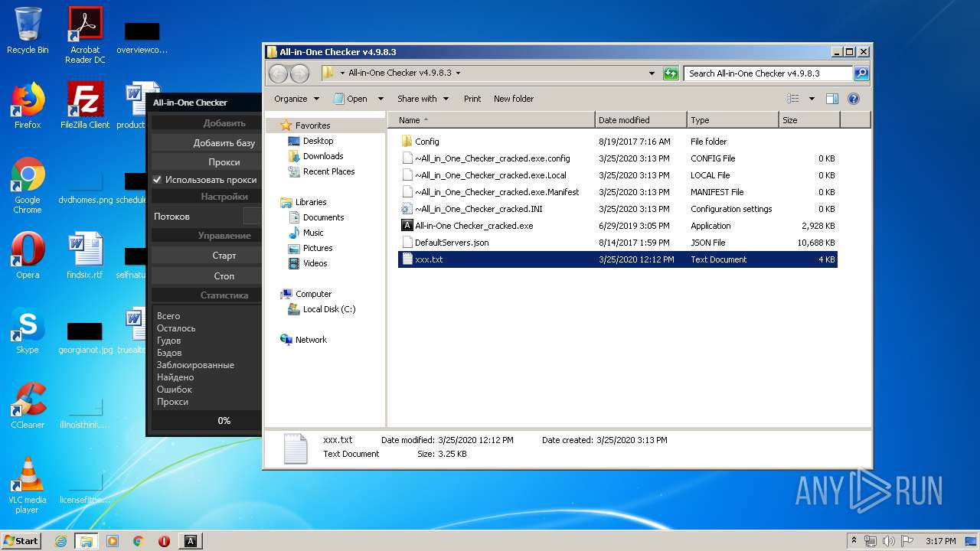Click search magnifier icon
Screen dimensions: 980x551
[861, 73]
